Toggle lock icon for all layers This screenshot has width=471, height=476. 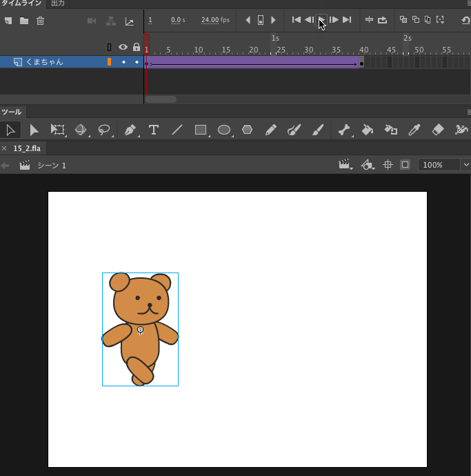coord(137,47)
